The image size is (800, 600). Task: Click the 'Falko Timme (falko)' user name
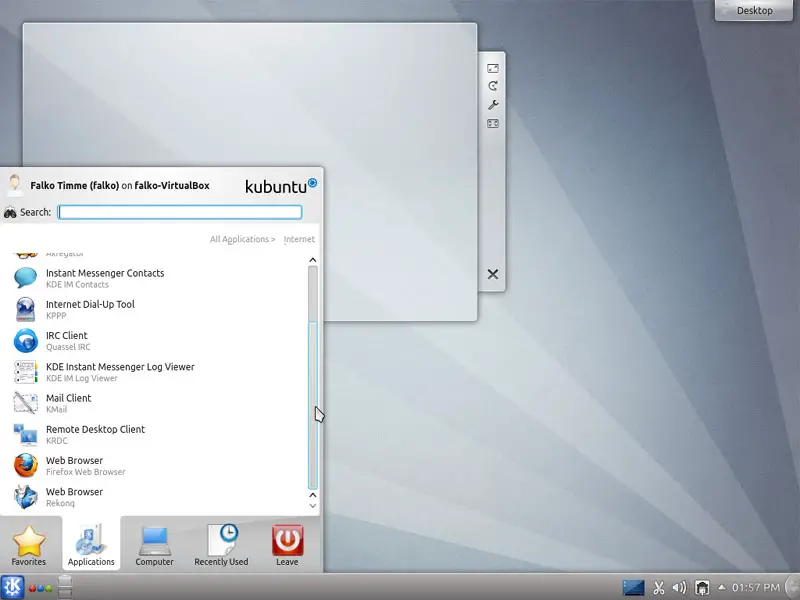74,186
